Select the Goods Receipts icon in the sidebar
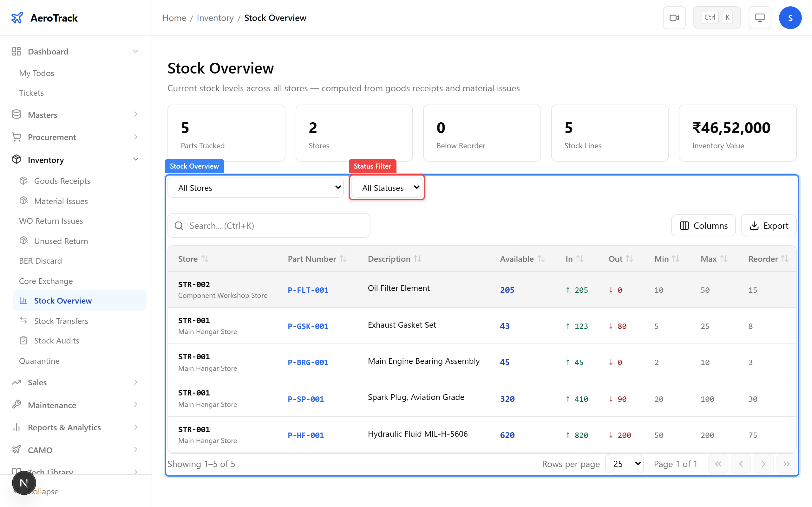Screen dimensions: 812x507 (x=23, y=180)
